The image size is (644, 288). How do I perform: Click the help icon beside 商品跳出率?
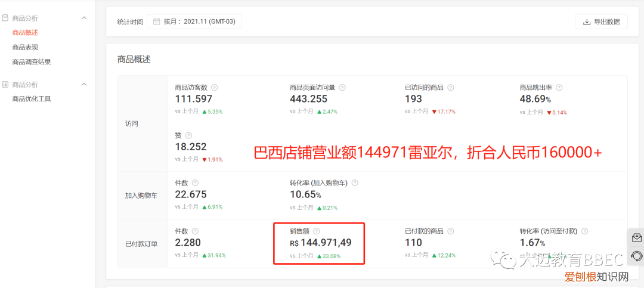pos(559,88)
